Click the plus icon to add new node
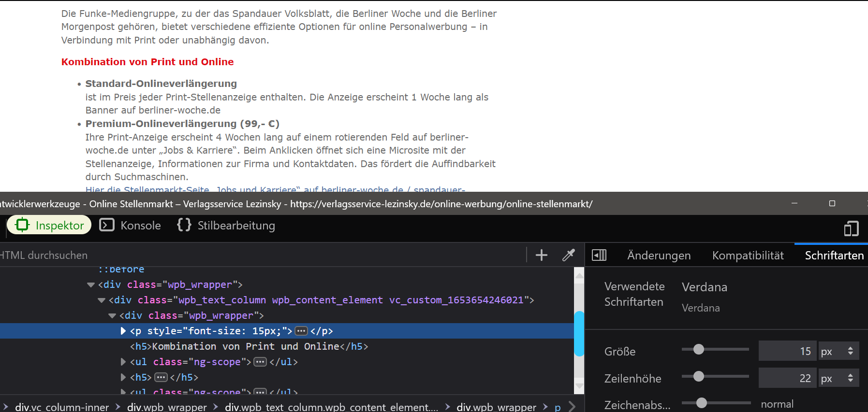868x412 pixels. coord(541,255)
